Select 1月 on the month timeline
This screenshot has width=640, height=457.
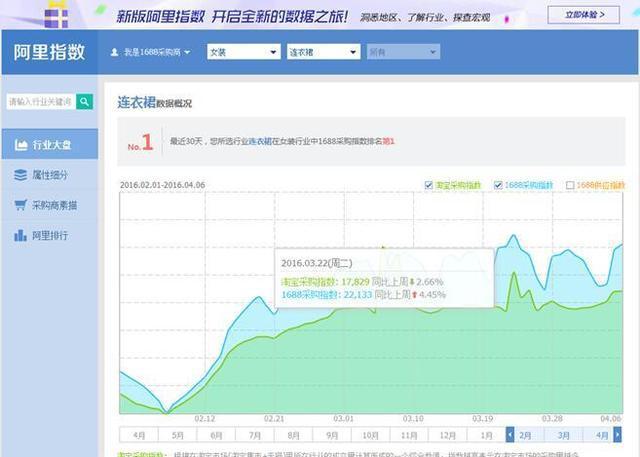tap(486, 435)
